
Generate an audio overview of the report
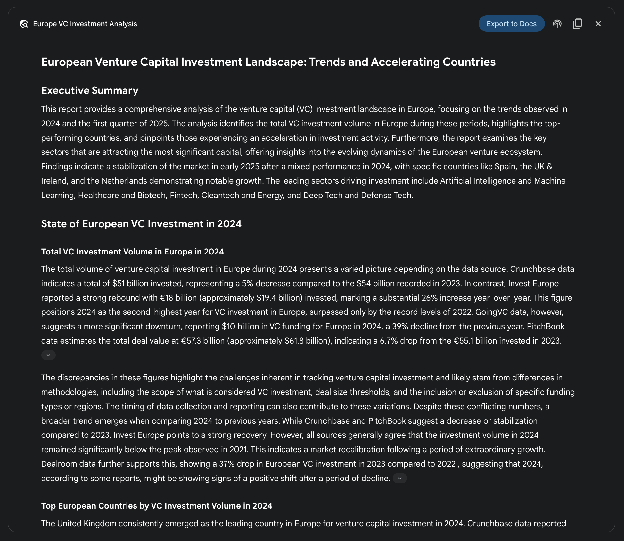(557, 24)
